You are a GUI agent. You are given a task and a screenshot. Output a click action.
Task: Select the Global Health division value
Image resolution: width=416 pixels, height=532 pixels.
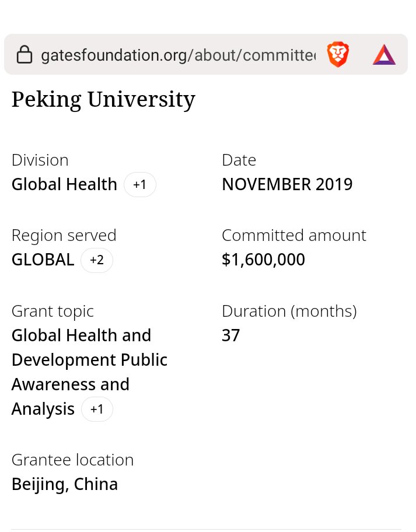[x=64, y=185]
